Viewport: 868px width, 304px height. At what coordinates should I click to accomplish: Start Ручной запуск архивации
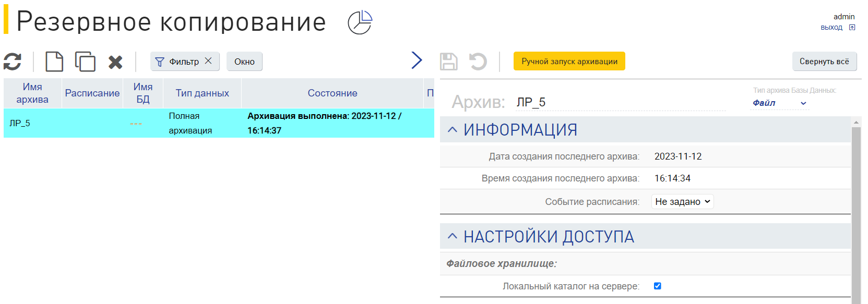pos(569,61)
